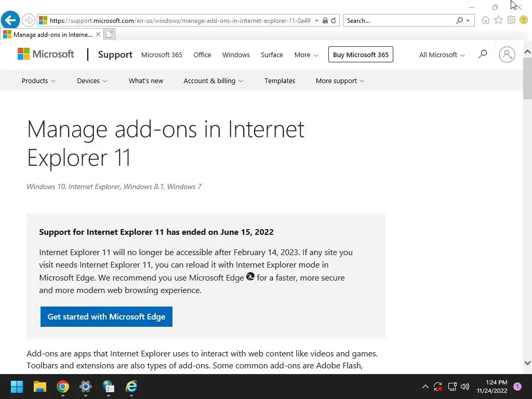Open the notification badge showing 1
Viewport: 532px width, 399px height.
point(517,387)
